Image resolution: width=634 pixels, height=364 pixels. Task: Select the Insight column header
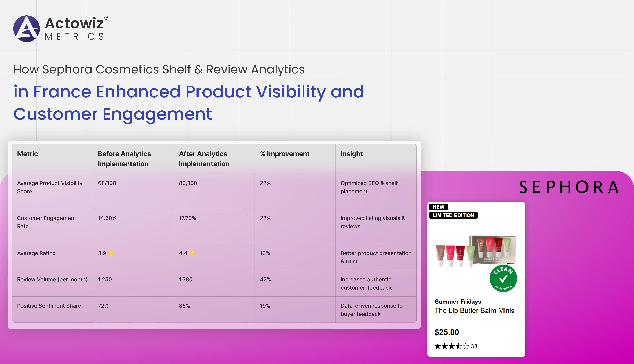351,154
